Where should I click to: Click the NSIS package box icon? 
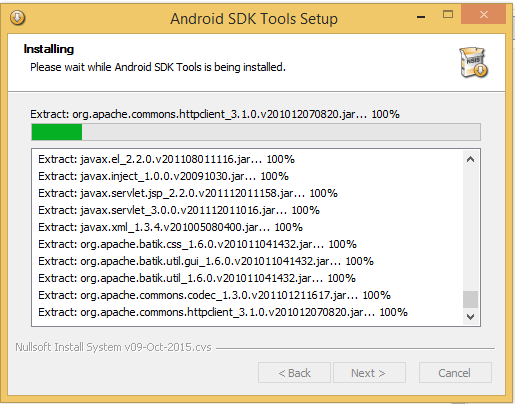474,62
